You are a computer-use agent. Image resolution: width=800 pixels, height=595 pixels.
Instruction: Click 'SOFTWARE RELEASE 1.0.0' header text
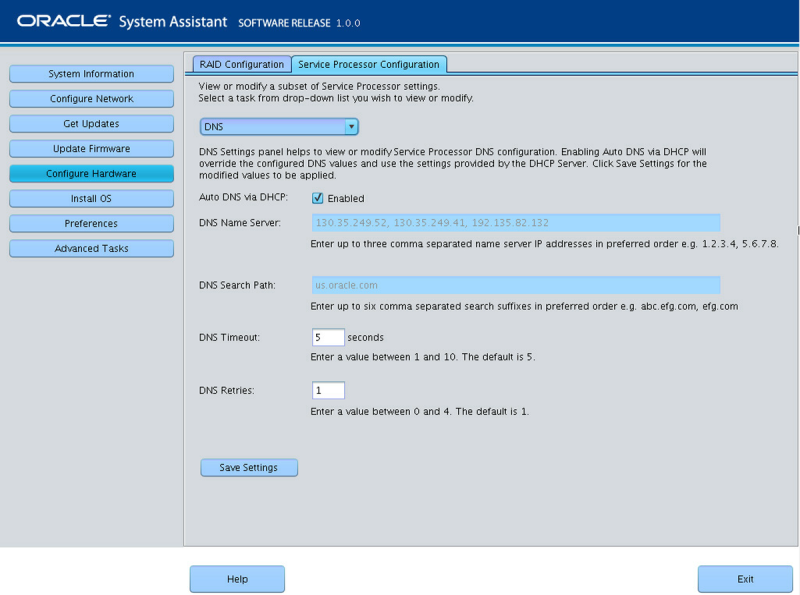(299, 23)
